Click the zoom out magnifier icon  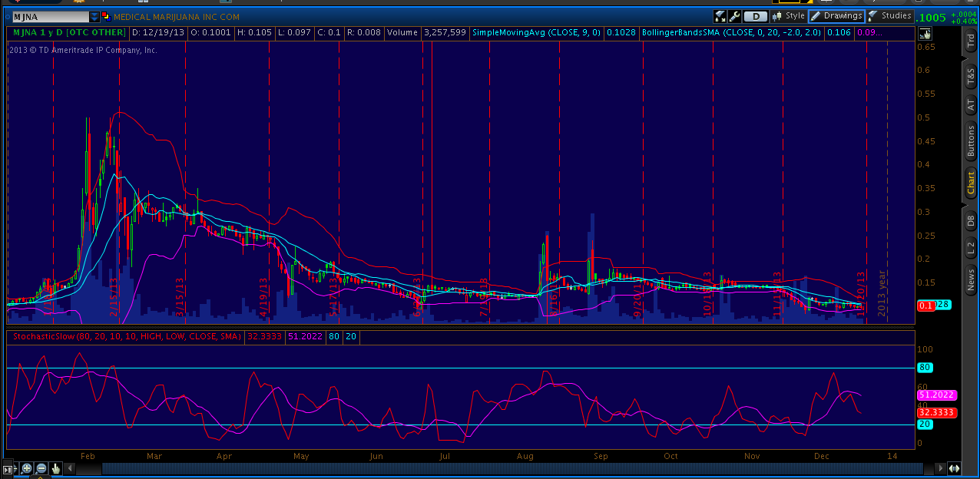pyautogui.click(x=41, y=468)
